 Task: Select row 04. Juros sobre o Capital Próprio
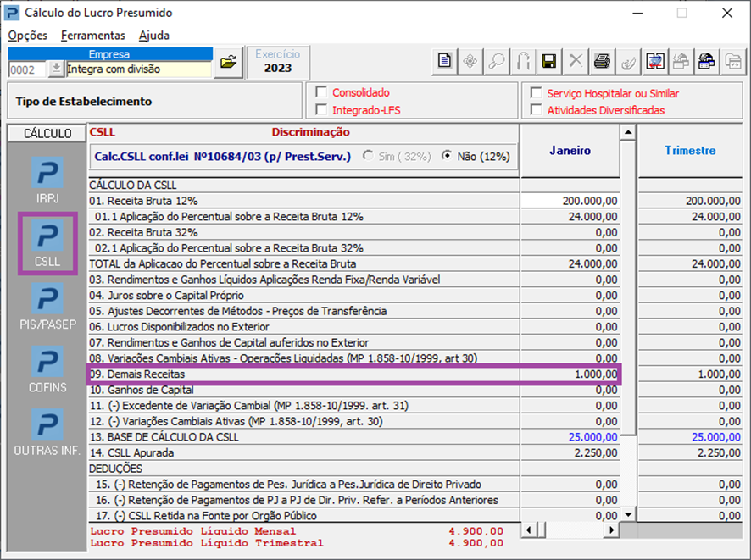coord(303,296)
